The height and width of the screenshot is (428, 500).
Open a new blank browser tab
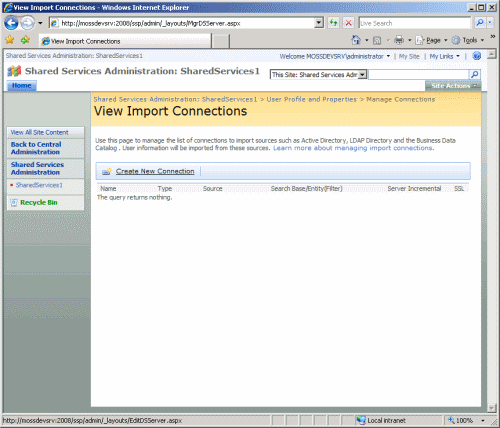pyautogui.click(x=221, y=41)
